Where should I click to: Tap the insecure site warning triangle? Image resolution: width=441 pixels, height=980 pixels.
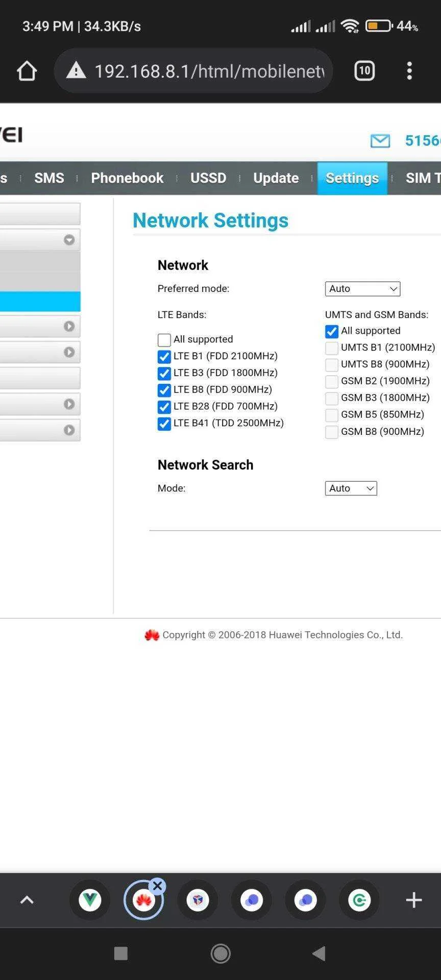[76, 70]
